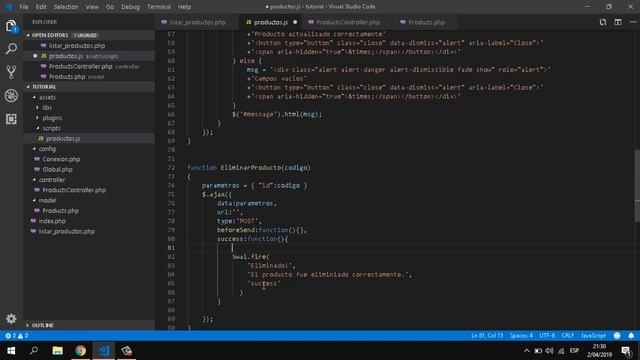Viewport: 640px width, 360px height.
Task: Open the Search view in activity bar
Action: (x=11, y=49)
